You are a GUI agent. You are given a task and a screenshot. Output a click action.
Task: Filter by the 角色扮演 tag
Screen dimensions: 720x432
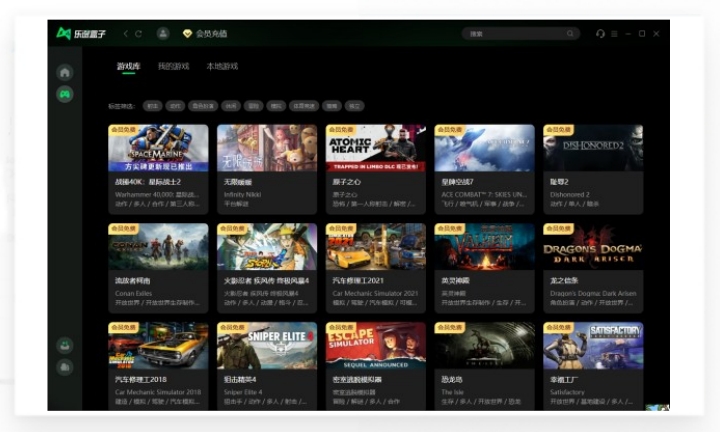pos(202,106)
